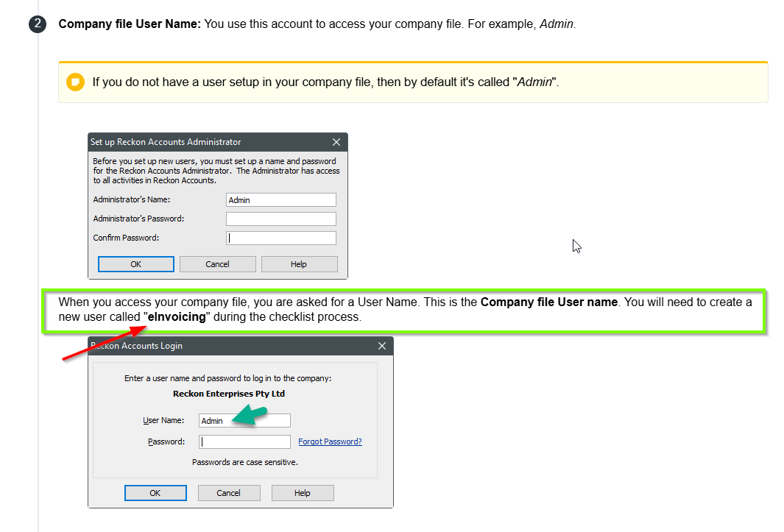The height and width of the screenshot is (532, 784).
Task: Open the Forgot Password? link
Action: point(330,441)
